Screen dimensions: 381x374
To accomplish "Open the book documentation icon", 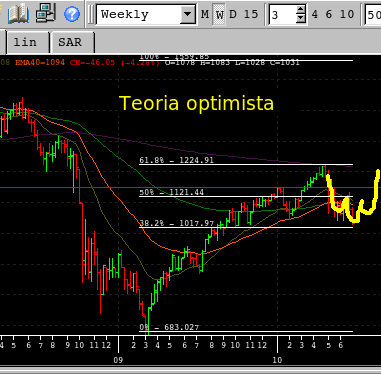I will click(x=18, y=14).
